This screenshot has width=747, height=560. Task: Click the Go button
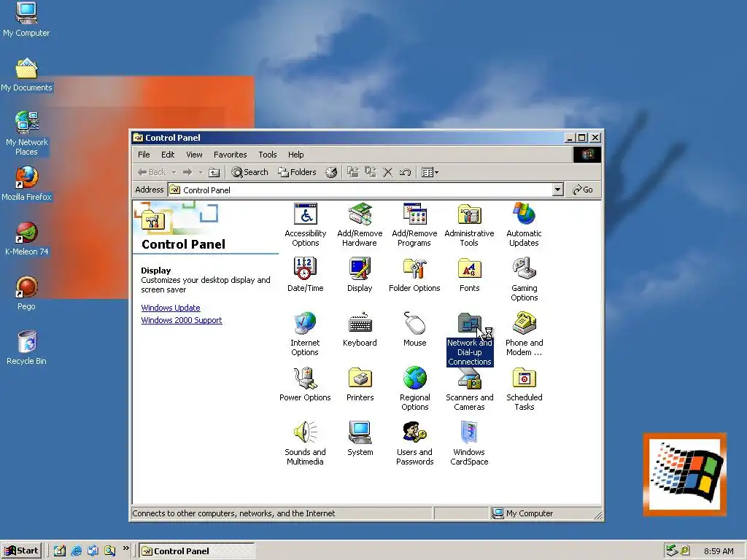pos(583,190)
